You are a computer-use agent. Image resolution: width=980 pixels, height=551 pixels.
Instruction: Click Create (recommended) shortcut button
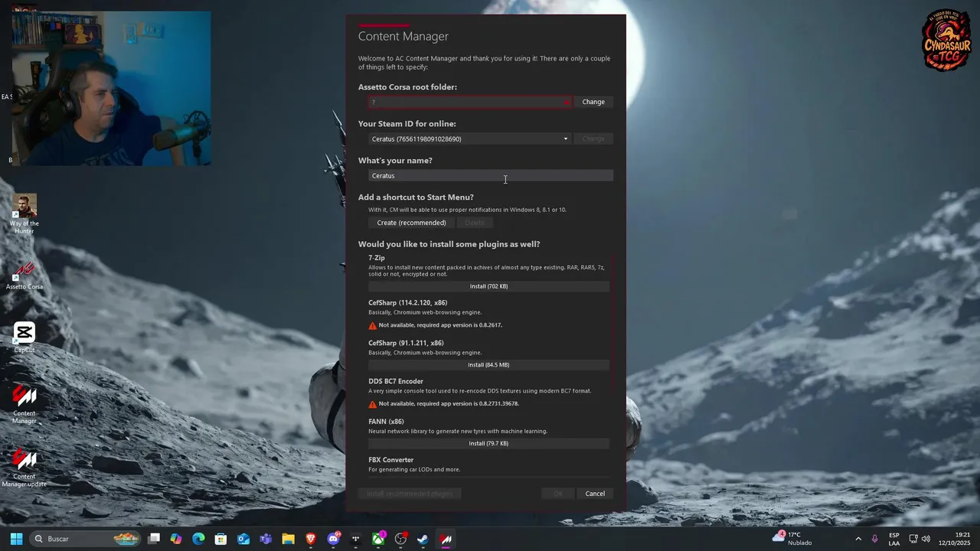click(x=411, y=223)
